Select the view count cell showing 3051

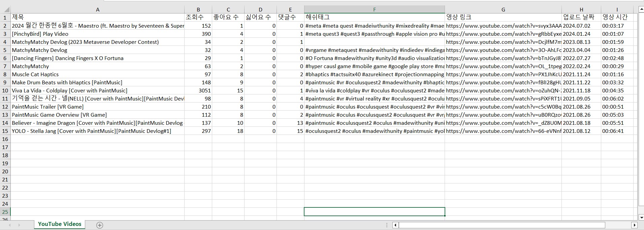(x=198, y=90)
